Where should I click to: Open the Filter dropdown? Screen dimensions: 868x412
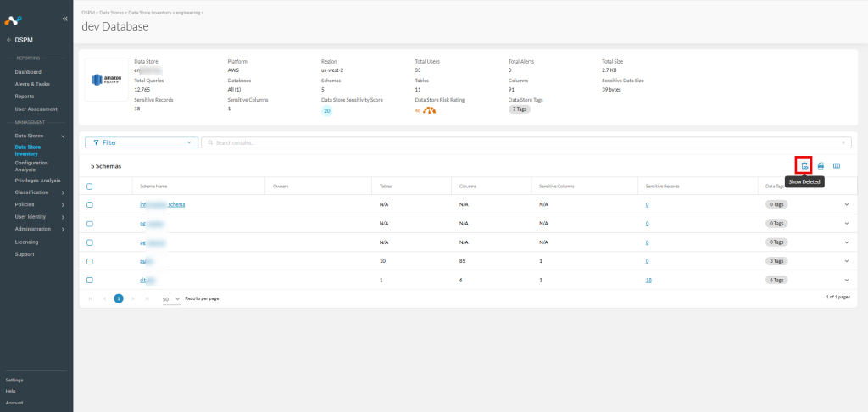pos(142,142)
